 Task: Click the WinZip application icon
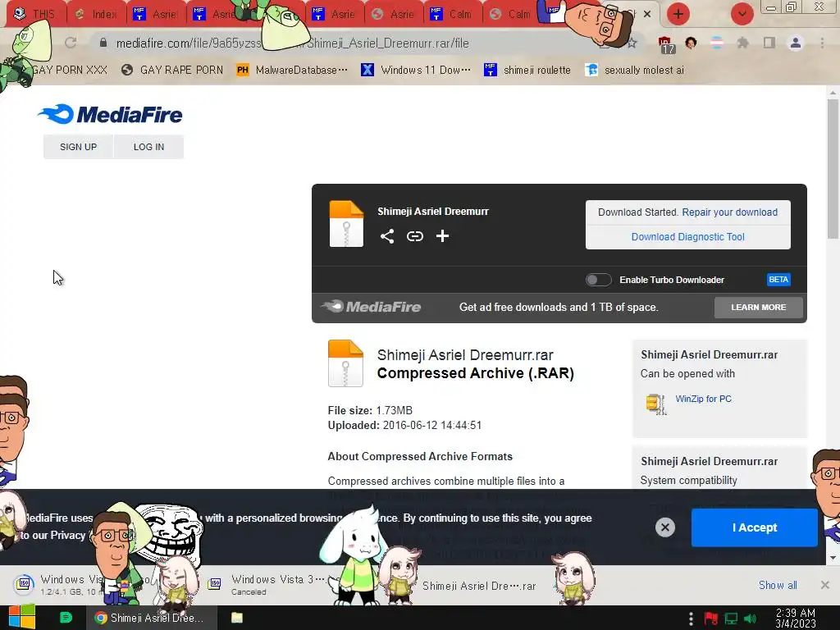tap(655, 404)
